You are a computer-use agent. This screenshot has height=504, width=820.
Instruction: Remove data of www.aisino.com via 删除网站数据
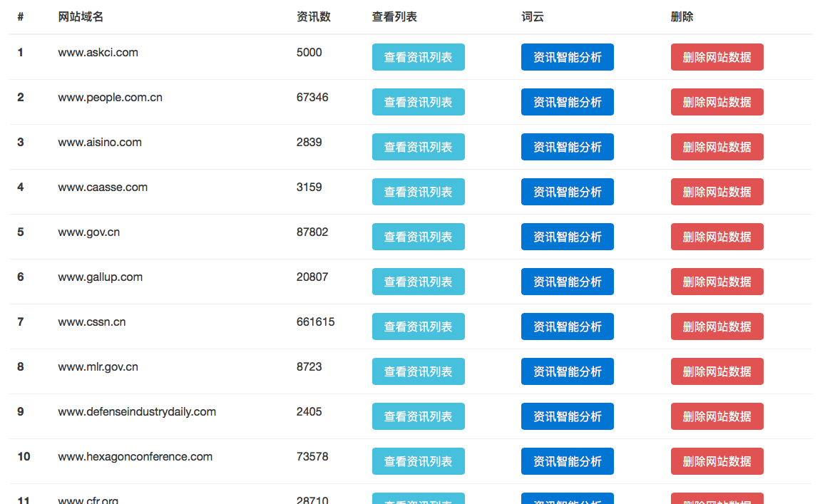pyautogui.click(x=717, y=147)
